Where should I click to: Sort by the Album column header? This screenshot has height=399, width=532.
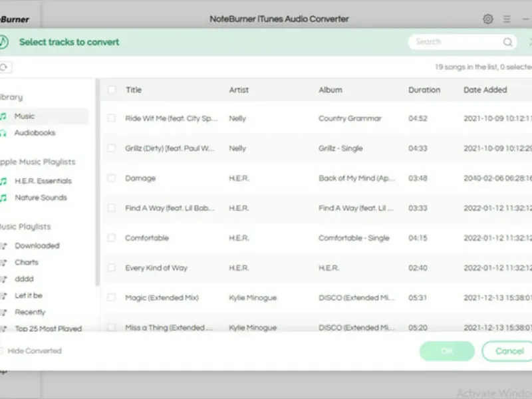click(331, 90)
